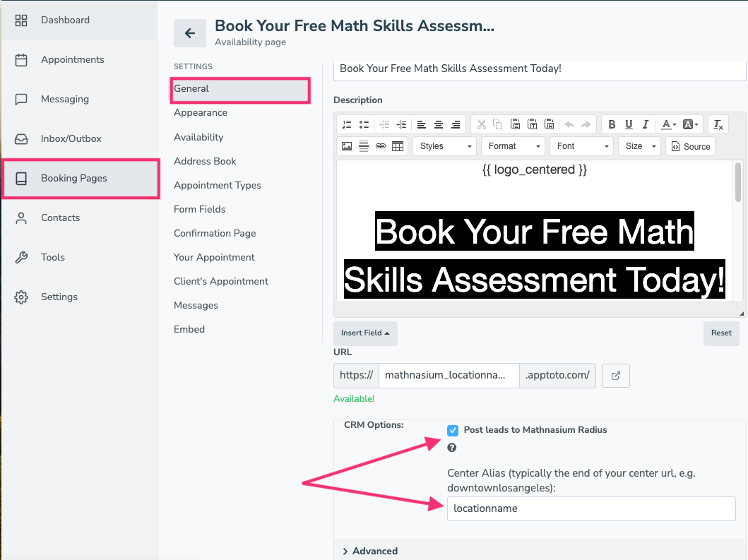Open the Appearance settings

[201, 112]
